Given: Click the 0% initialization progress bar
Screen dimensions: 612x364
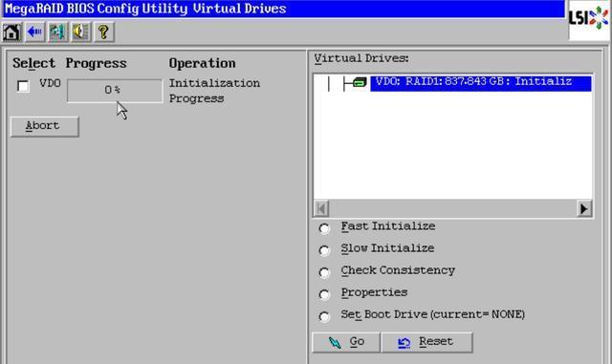Looking at the screenshot, I should coord(115,91).
